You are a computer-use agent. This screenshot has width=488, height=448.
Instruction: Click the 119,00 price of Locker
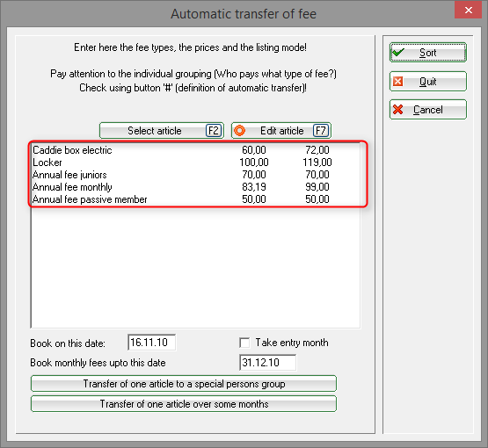317,163
